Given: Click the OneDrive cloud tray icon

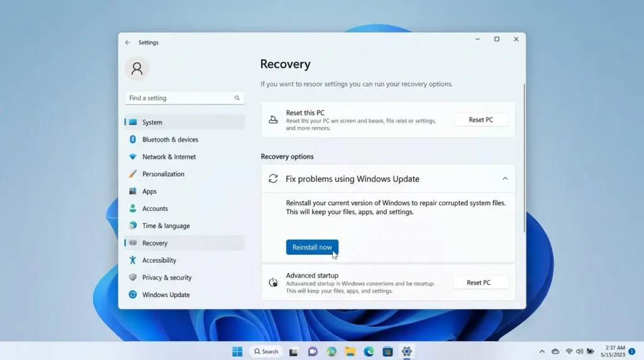Looking at the screenshot, I should click(x=555, y=351).
